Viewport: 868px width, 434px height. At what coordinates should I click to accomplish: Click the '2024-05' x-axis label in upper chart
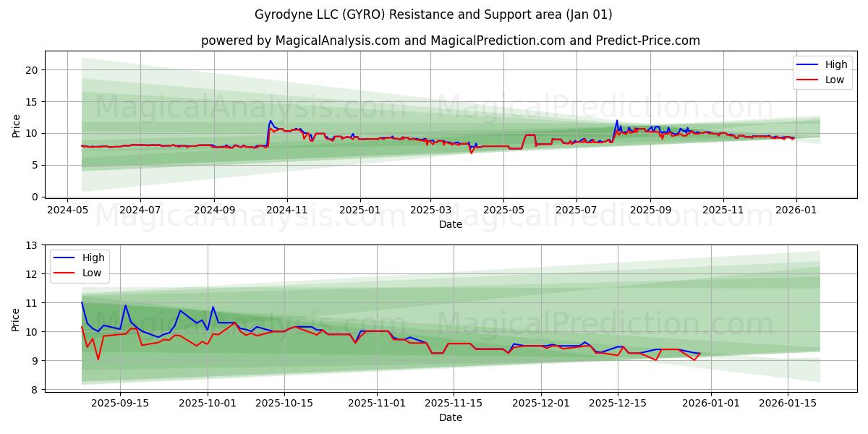coord(67,210)
